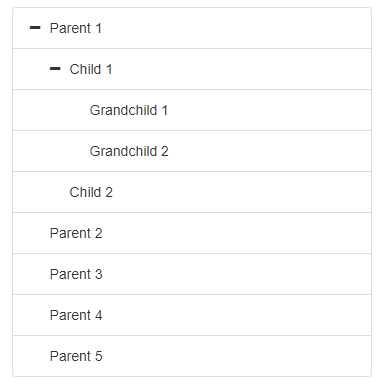380x384 pixels.
Task: Select the Parent 1 tree node label
Action: click(x=76, y=28)
